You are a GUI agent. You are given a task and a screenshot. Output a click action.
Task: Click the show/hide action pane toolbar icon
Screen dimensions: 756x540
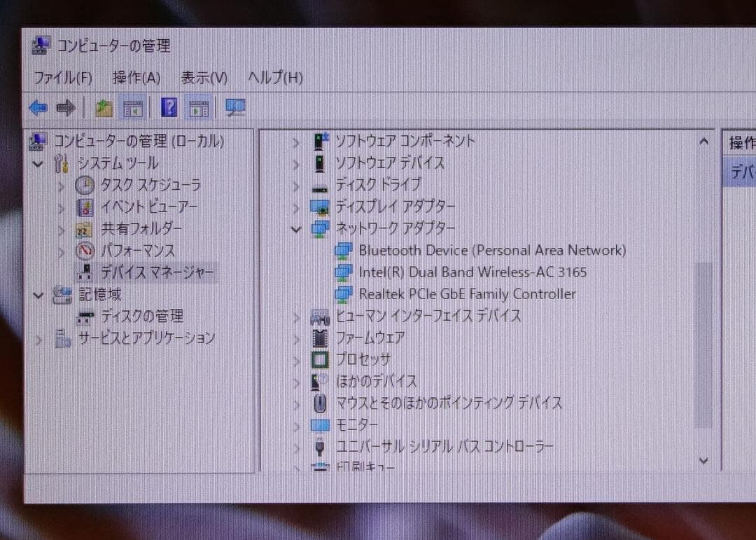(x=199, y=107)
